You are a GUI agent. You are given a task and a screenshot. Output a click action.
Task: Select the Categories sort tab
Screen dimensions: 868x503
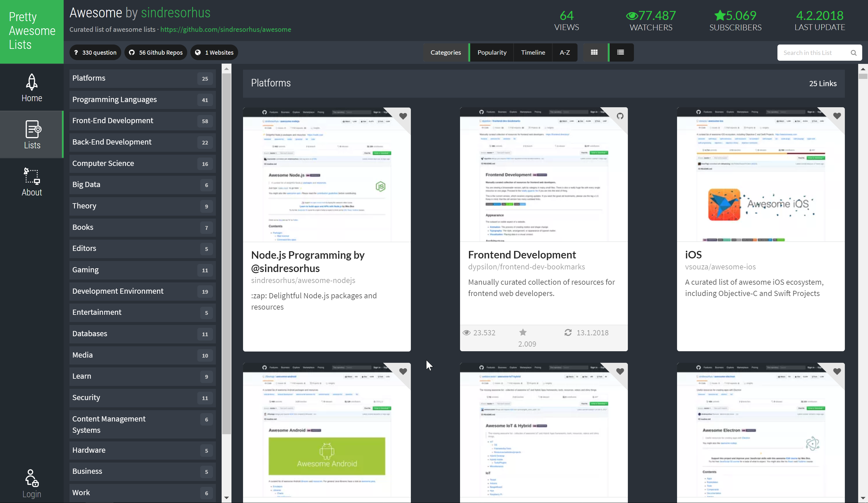(x=446, y=52)
